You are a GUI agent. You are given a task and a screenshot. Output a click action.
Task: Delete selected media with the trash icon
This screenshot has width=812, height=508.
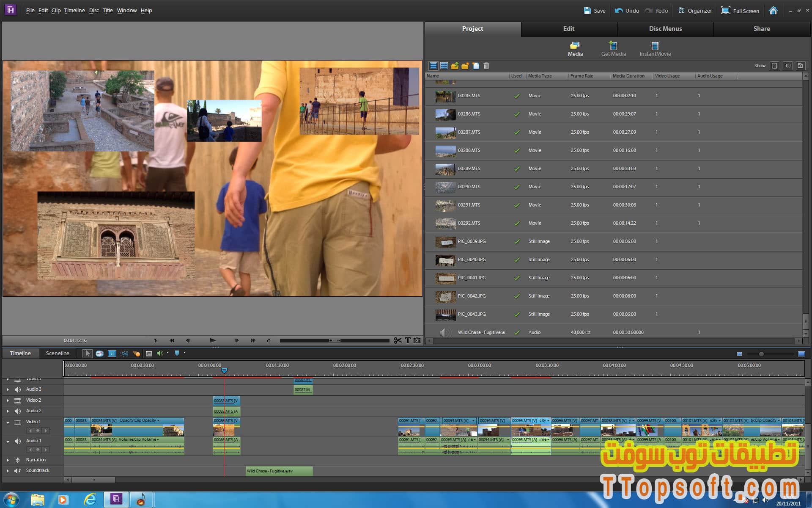486,66
